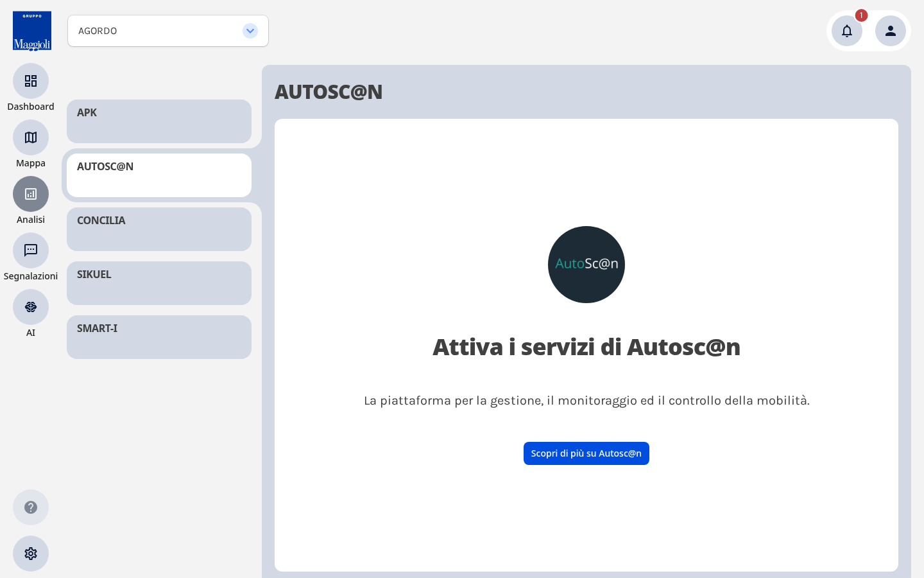
Task: Open the Dashboard section icon
Action: [31, 81]
